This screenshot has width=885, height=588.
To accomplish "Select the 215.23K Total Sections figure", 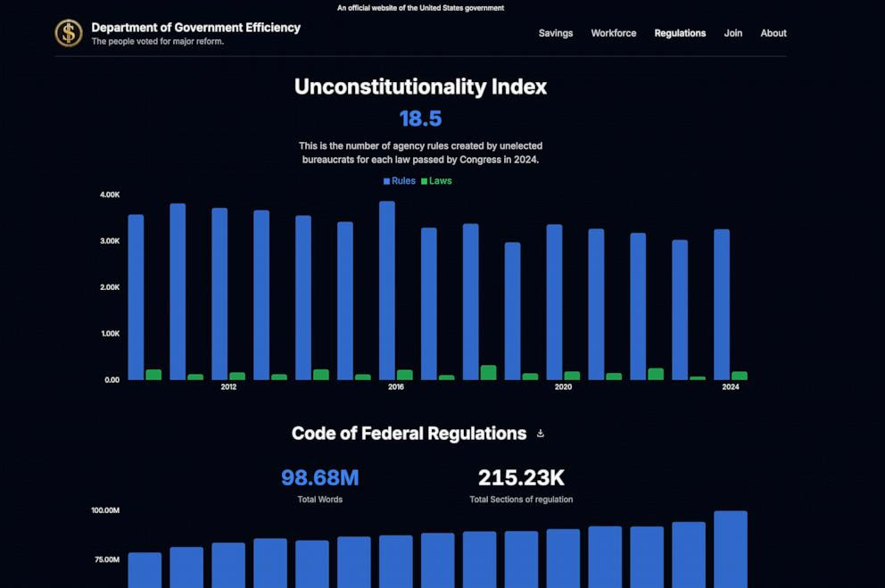I will tap(521, 478).
